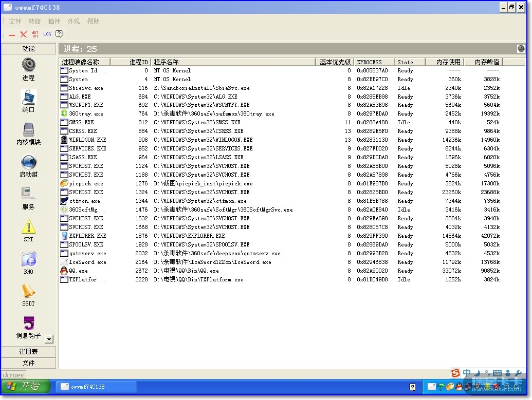The image size is (532, 400).
Task: Click the round refresh icon in process header
Action: [521, 49]
